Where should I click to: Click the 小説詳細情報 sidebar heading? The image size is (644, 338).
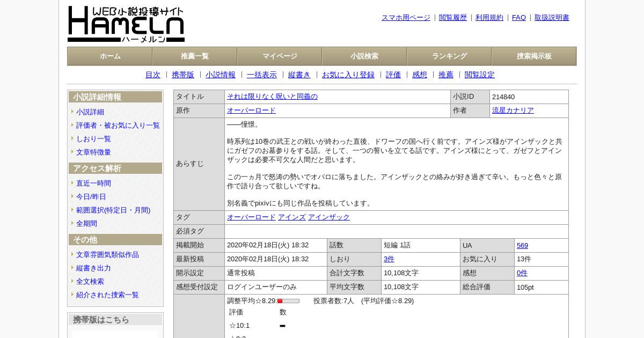coord(115,97)
